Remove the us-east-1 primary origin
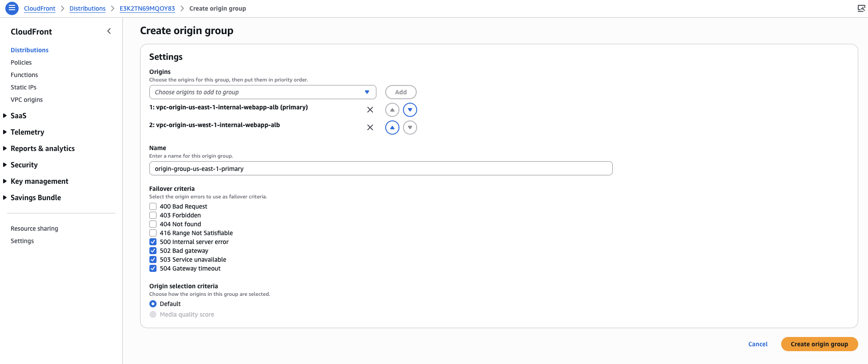Image resolution: width=868 pixels, height=364 pixels. (x=370, y=110)
